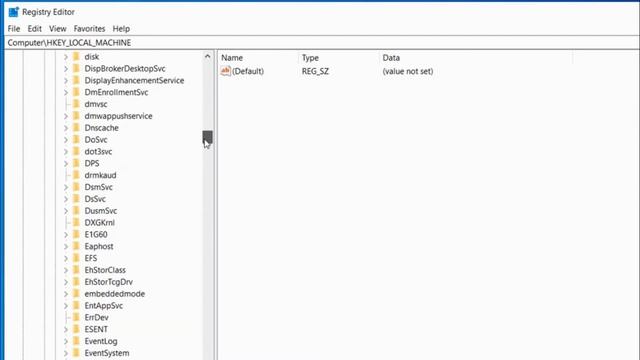Expand the DsmSvc key
Screen dimensions: 640x360
pyautogui.click(x=66, y=187)
